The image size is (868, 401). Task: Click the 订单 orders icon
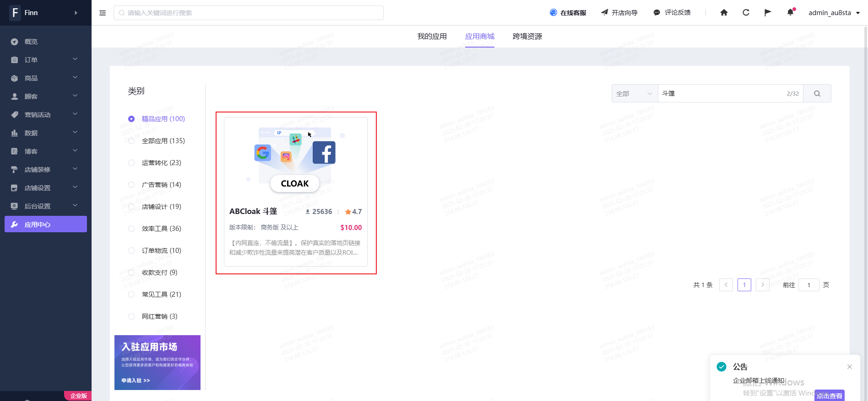pyautogui.click(x=15, y=60)
